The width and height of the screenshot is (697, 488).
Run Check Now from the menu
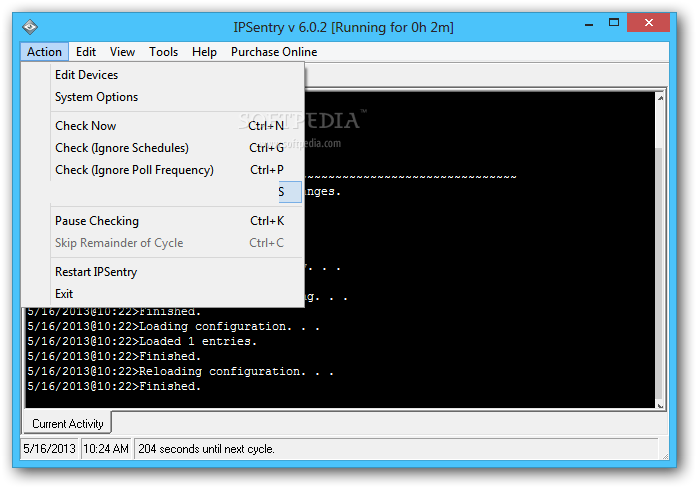click(x=163, y=126)
